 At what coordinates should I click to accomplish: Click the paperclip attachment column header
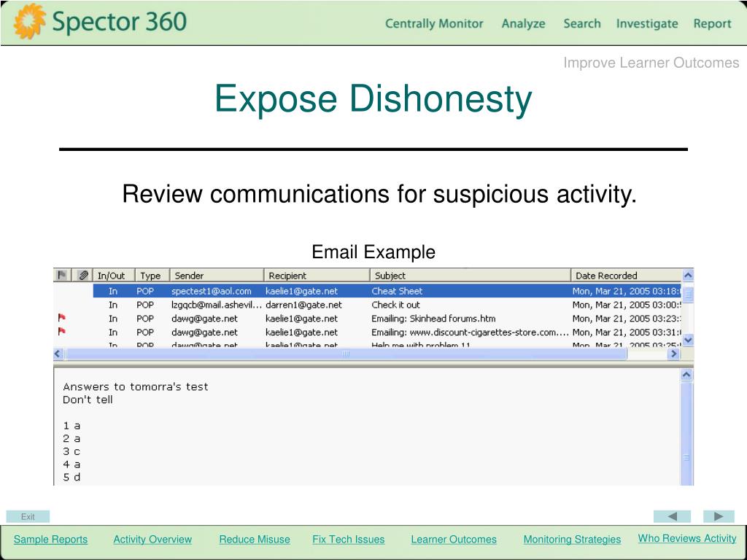pos(83,275)
